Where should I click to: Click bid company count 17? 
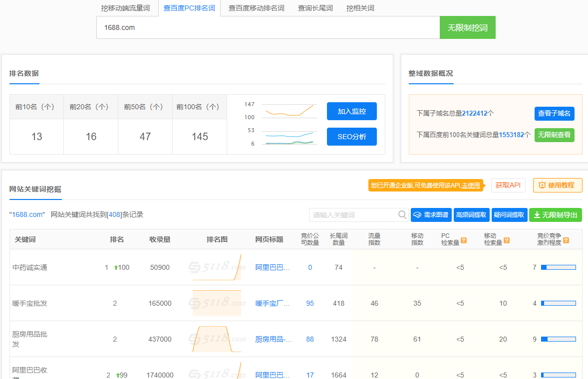coord(310,375)
